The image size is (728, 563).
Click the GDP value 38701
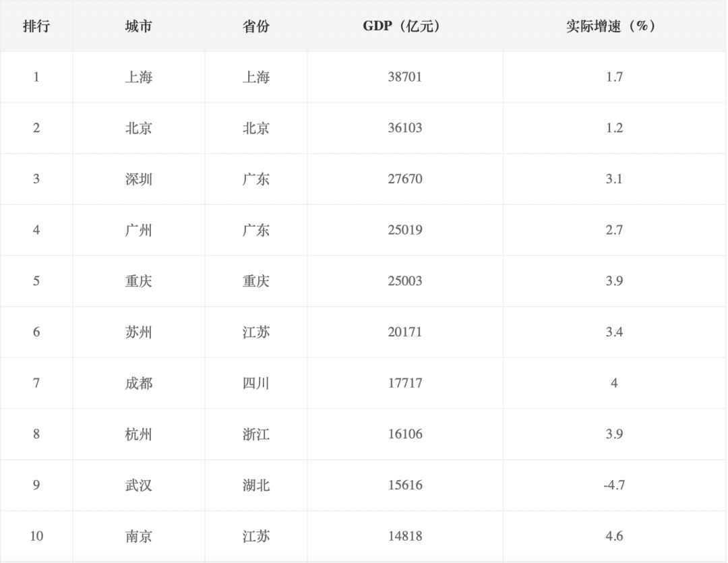click(405, 77)
